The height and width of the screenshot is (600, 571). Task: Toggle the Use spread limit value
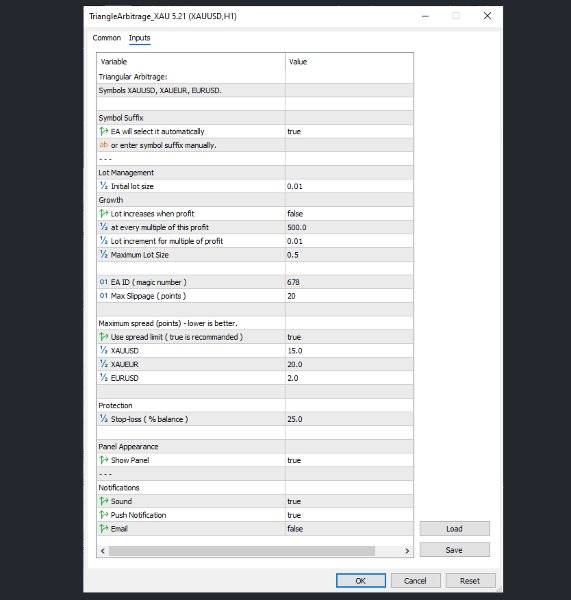pyautogui.click(x=349, y=337)
